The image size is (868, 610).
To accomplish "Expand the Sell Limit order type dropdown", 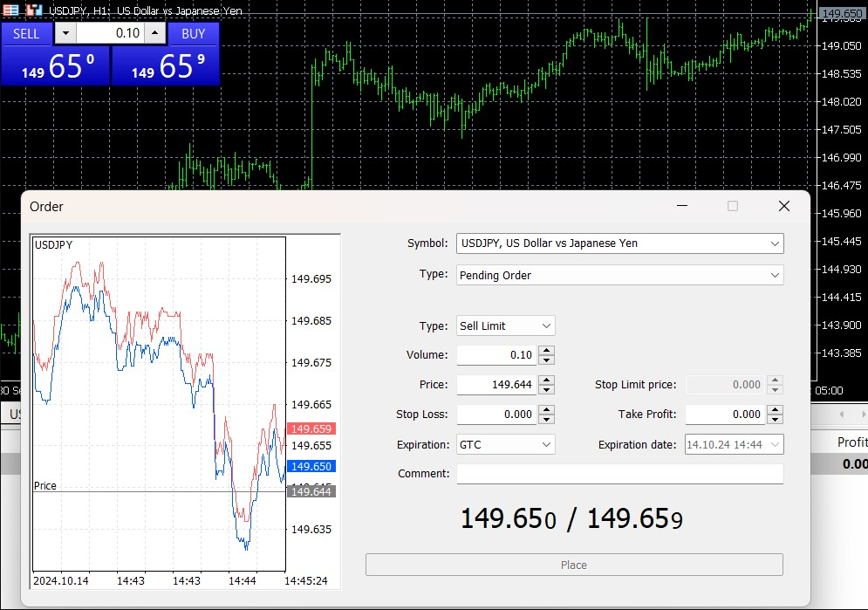I will (x=505, y=326).
